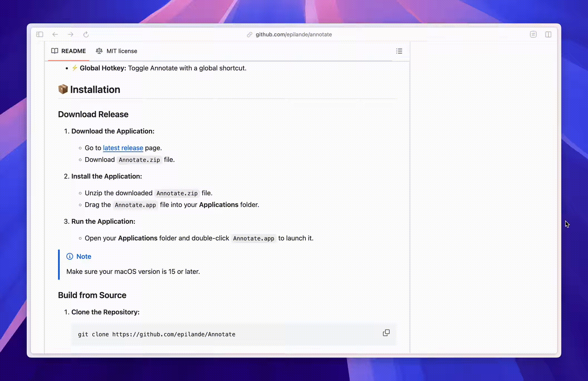Open the latest release link

click(123, 148)
